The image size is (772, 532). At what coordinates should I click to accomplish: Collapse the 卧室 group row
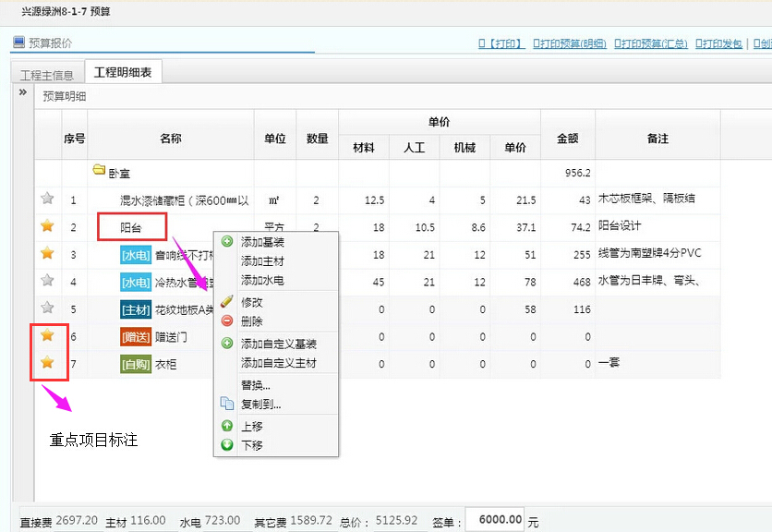tap(119, 172)
